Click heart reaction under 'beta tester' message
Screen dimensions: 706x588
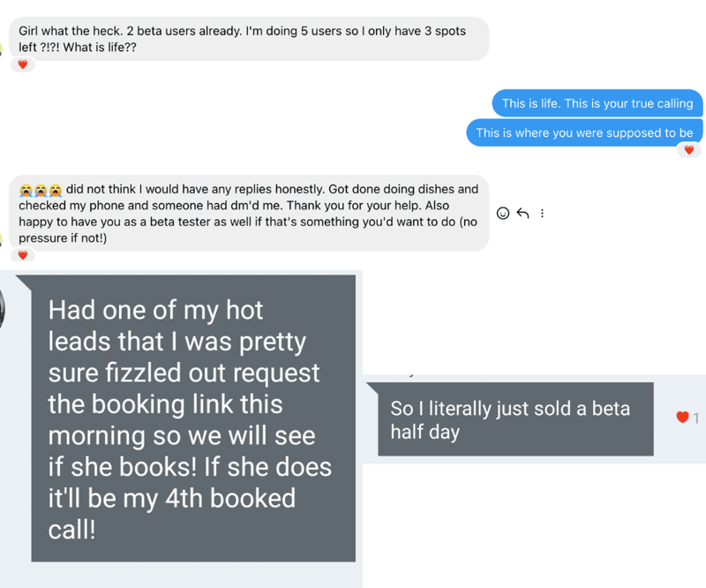pos(23,255)
